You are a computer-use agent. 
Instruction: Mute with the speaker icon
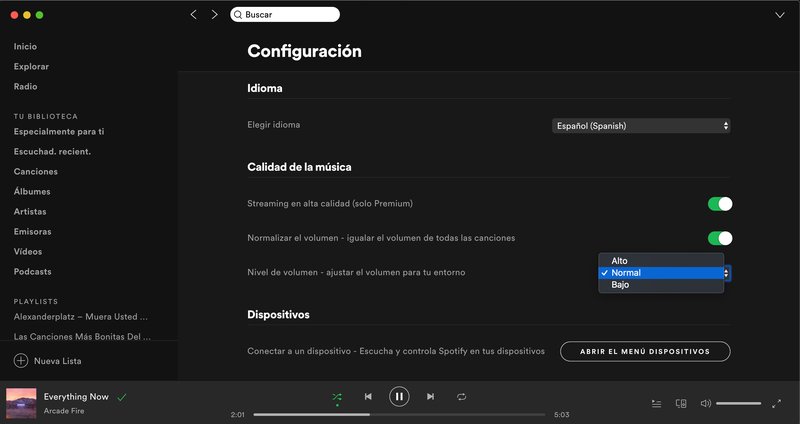(706, 404)
